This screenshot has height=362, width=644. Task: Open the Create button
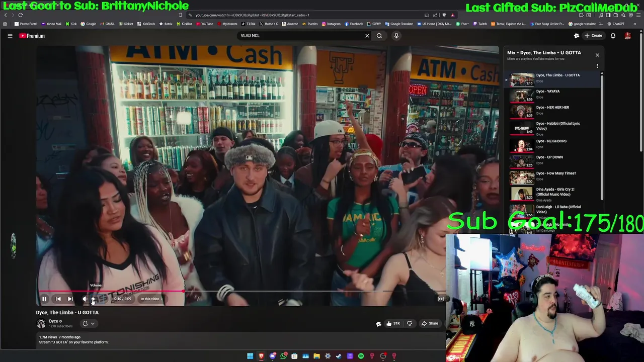coord(593,36)
